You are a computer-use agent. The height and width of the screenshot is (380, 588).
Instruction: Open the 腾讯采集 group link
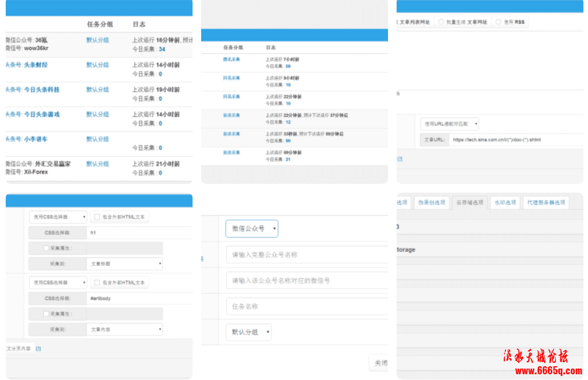click(x=232, y=59)
